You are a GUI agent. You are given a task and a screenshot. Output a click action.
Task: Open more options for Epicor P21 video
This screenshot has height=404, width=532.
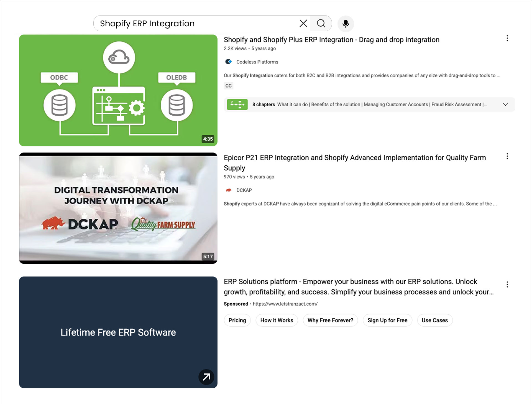(507, 156)
